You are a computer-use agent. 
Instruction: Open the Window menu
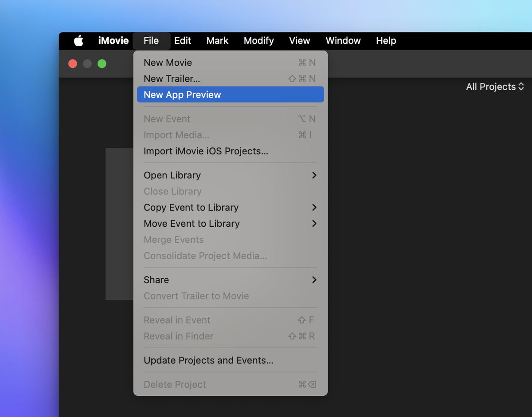tap(343, 41)
